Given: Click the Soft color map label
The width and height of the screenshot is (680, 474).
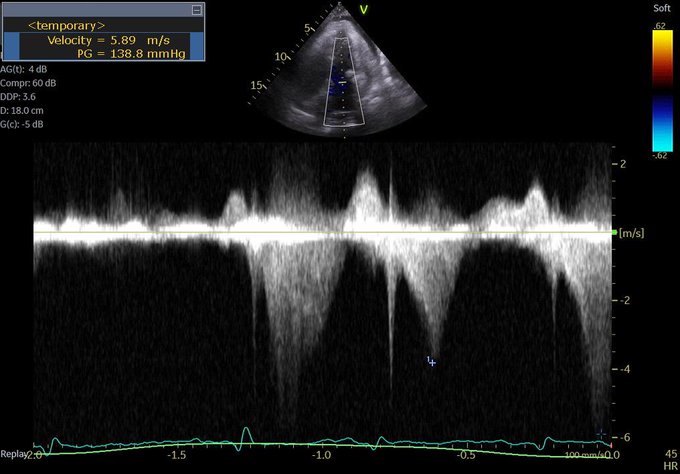Looking at the screenshot, I should coord(661,8).
